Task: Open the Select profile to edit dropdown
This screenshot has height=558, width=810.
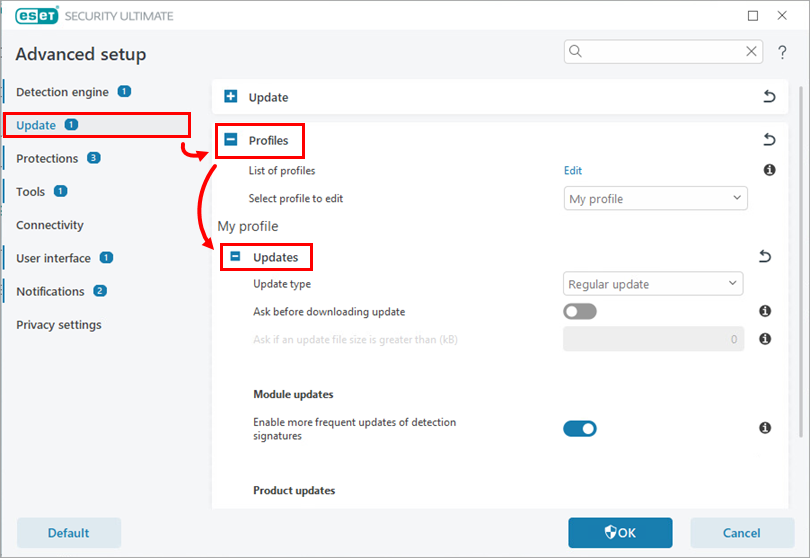Action: pyautogui.click(x=656, y=198)
